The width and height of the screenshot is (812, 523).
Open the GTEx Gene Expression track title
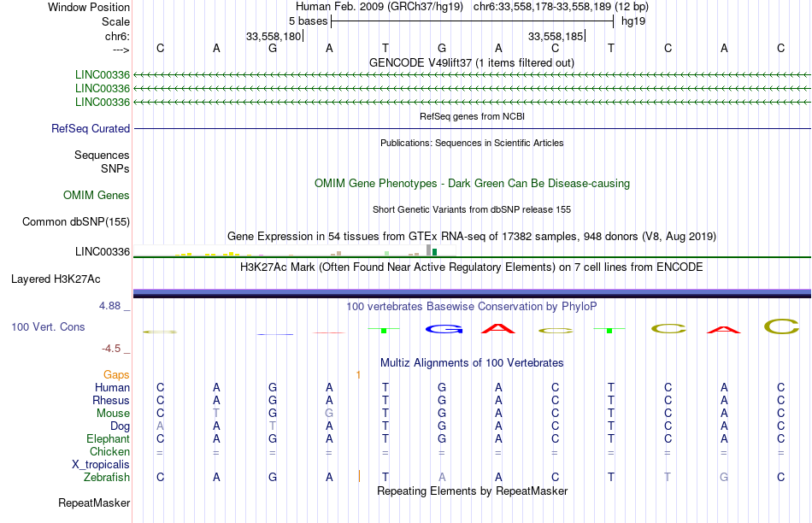[x=472, y=237]
